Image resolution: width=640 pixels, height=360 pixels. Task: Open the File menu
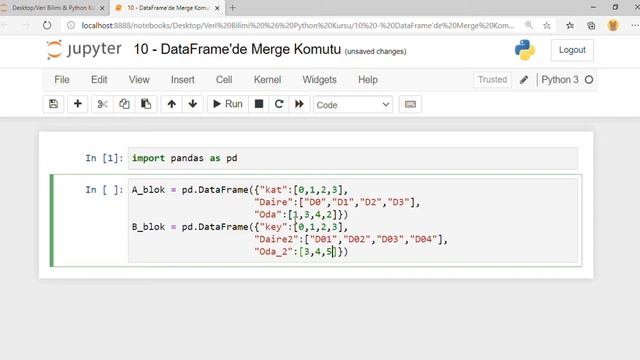tap(62, 80)
